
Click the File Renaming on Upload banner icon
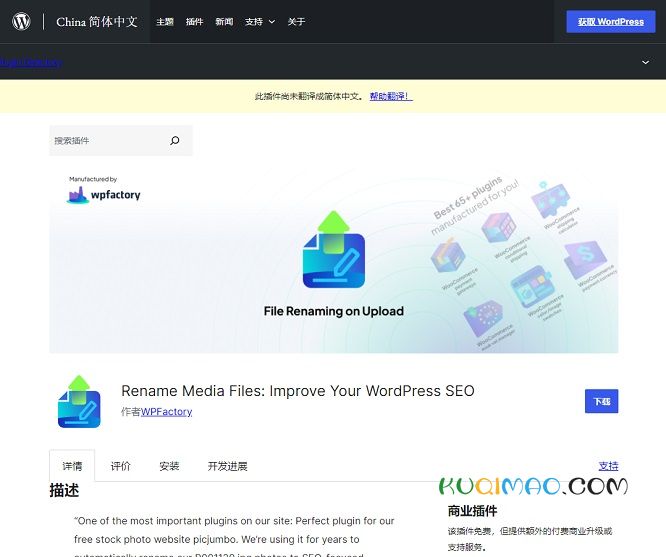click(x=334, y=249)
